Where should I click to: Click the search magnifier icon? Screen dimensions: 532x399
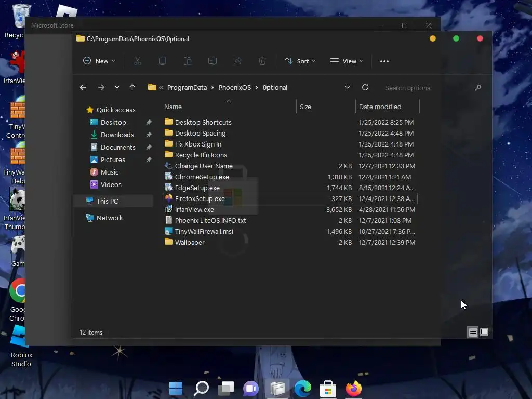pos(478,87)
